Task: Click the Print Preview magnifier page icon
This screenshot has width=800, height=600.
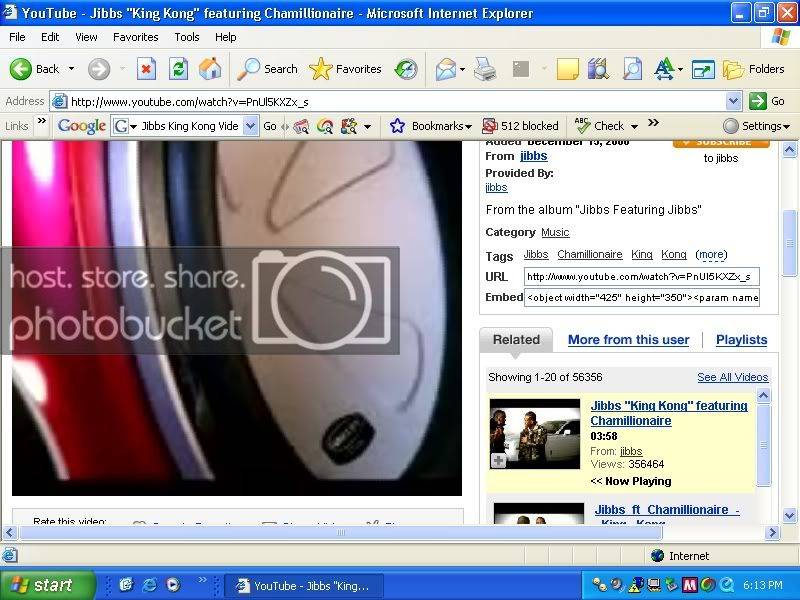Action: click(633, 69)
